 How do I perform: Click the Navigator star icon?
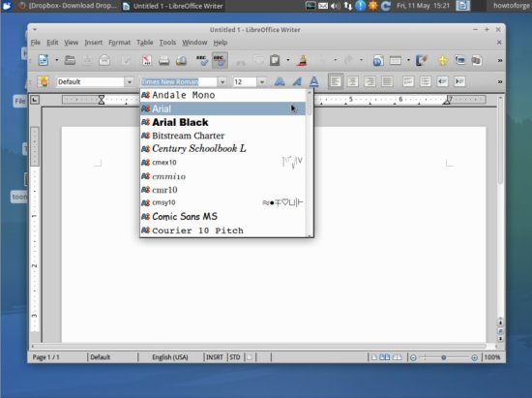pyautogui.click(x=442, y=60)
